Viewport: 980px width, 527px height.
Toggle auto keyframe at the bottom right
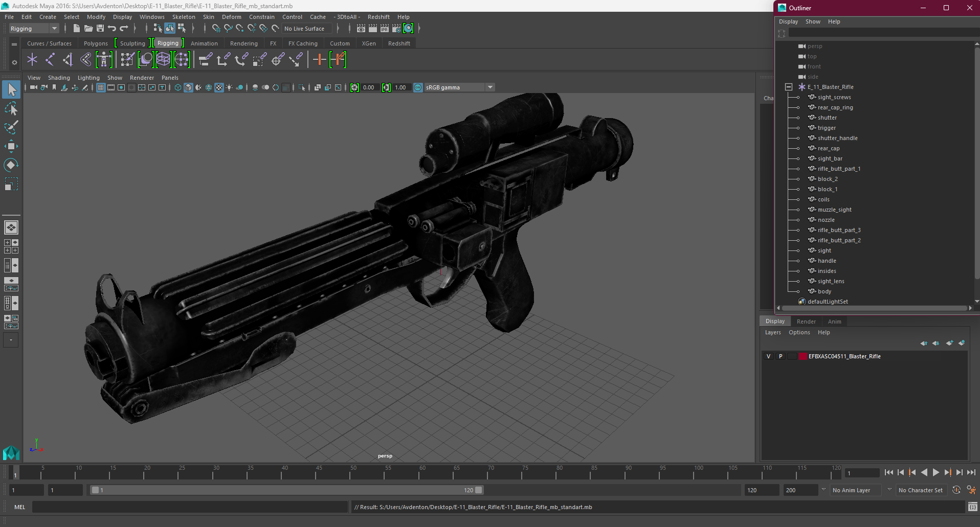coord(956,490)
